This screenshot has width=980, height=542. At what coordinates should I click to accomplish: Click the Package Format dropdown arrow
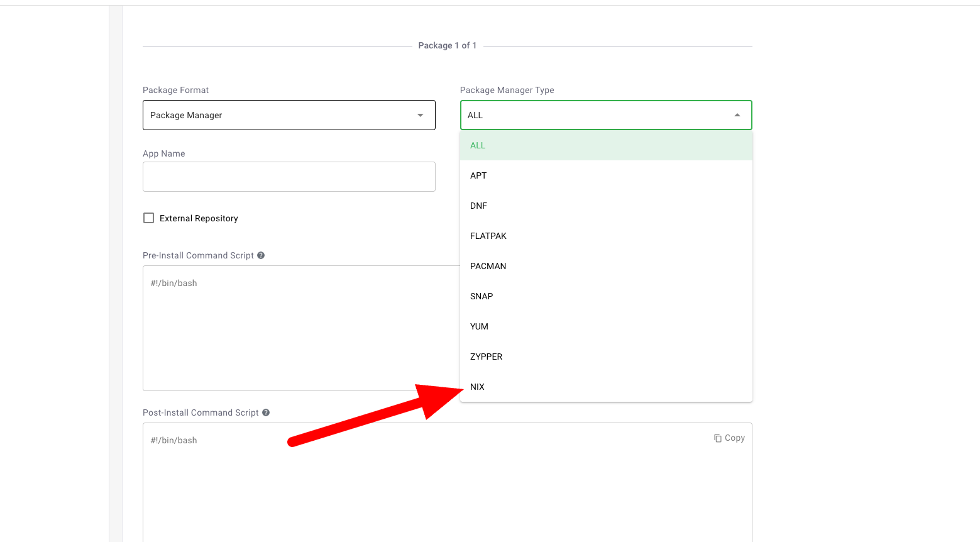coord(421,115)
